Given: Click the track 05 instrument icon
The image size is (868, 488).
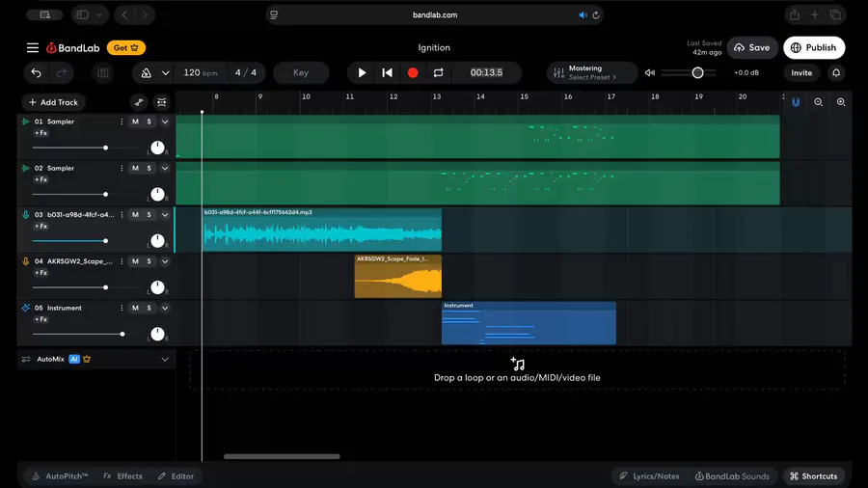Looking at the screenshot, I should 25,309.
